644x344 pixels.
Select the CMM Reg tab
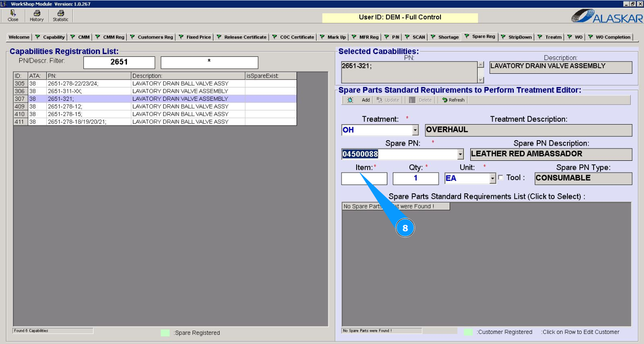(110, 37)
